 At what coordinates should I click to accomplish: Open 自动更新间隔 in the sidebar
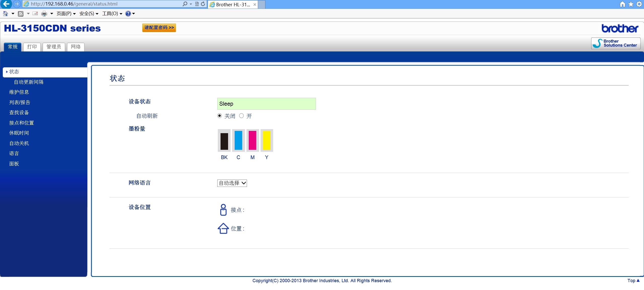(x=29, y=82)
